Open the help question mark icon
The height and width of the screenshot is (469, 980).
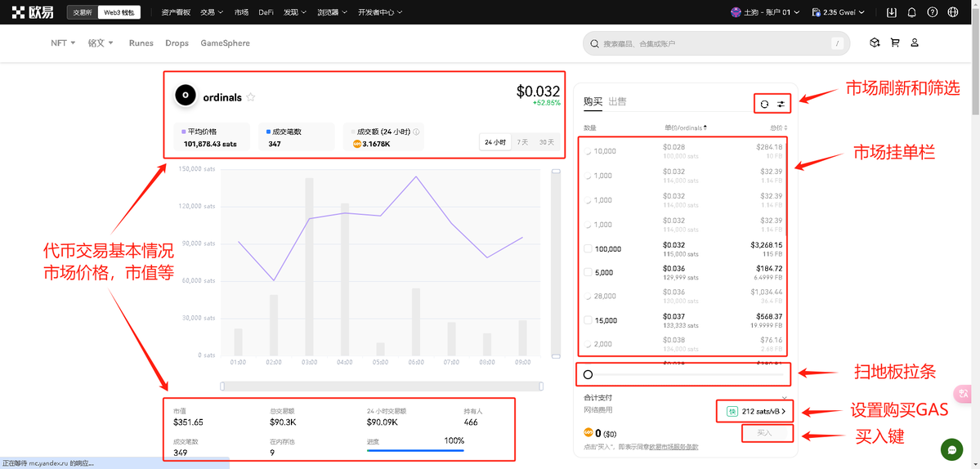pyautogui.click(x=932, y=12)
